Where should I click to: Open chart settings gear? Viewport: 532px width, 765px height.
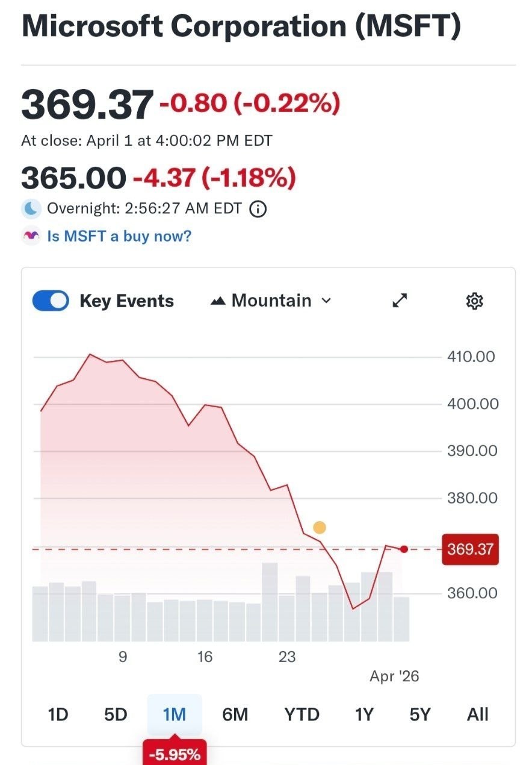click(475, 301)
